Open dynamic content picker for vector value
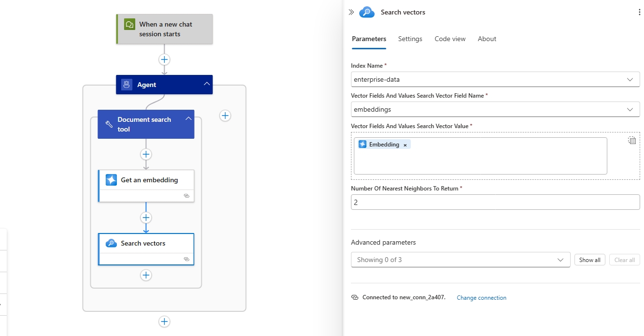 [x=631, y=141]
